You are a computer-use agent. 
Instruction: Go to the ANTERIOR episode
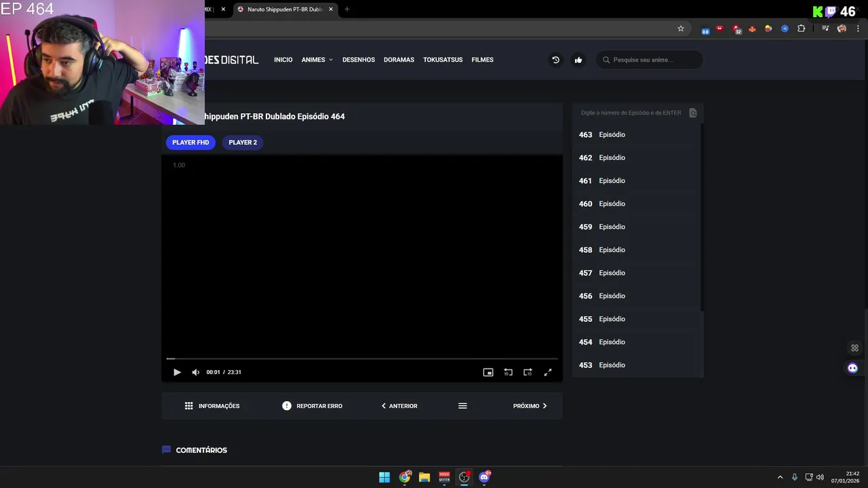[x=399, y=406]
